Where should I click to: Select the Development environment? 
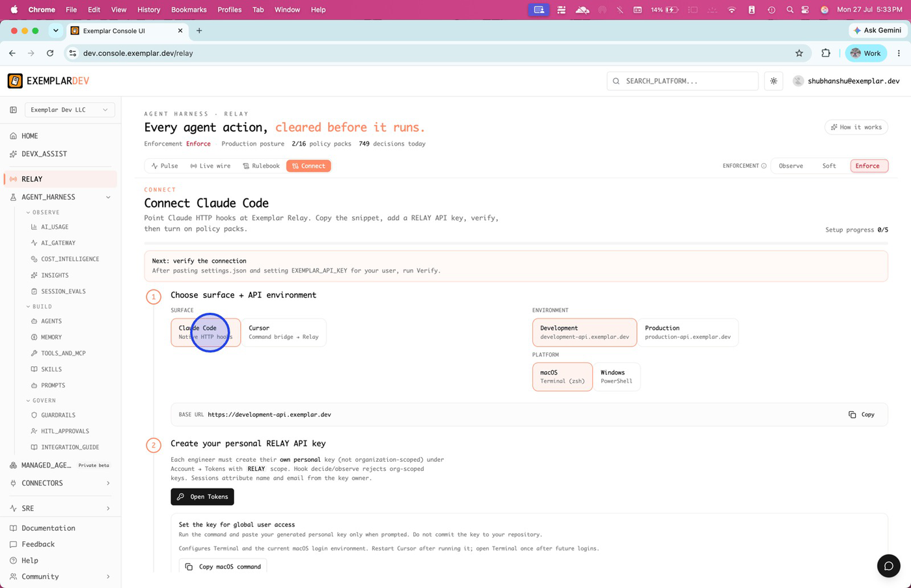[584, 332]
